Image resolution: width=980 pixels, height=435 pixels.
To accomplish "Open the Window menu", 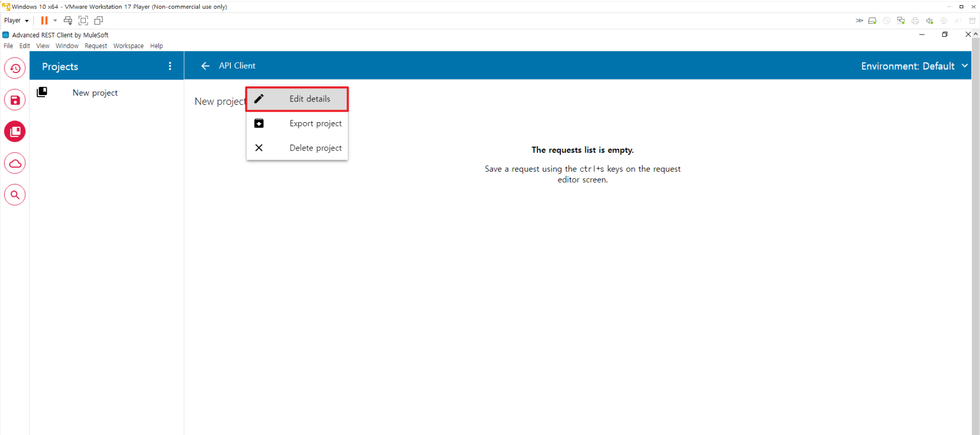I will coord(67,46).
